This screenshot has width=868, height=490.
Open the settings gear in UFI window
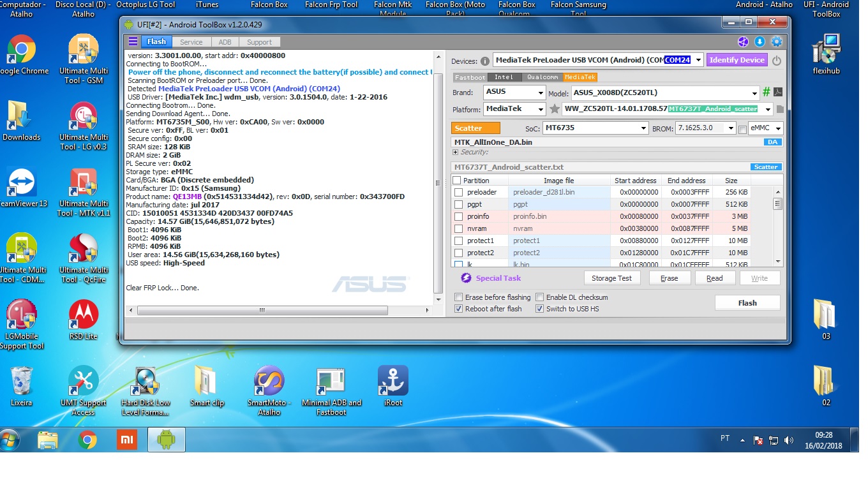(x=776, y=42)
